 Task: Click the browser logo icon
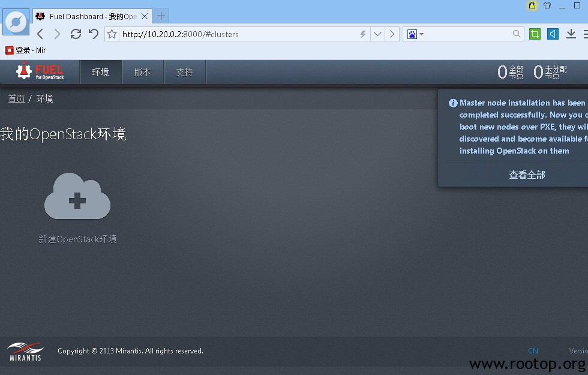[16, 22]
